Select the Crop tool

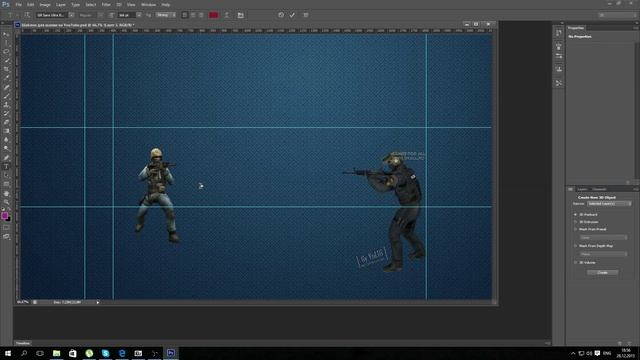(6, 69)
